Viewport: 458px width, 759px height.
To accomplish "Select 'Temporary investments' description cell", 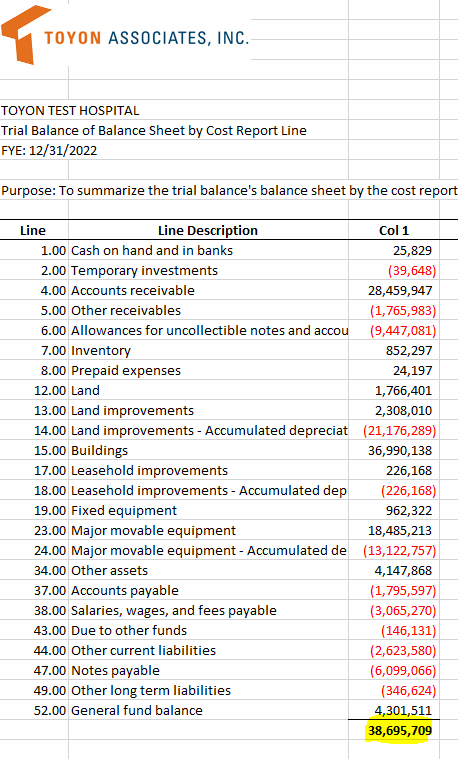I will (x=208, y=270).
